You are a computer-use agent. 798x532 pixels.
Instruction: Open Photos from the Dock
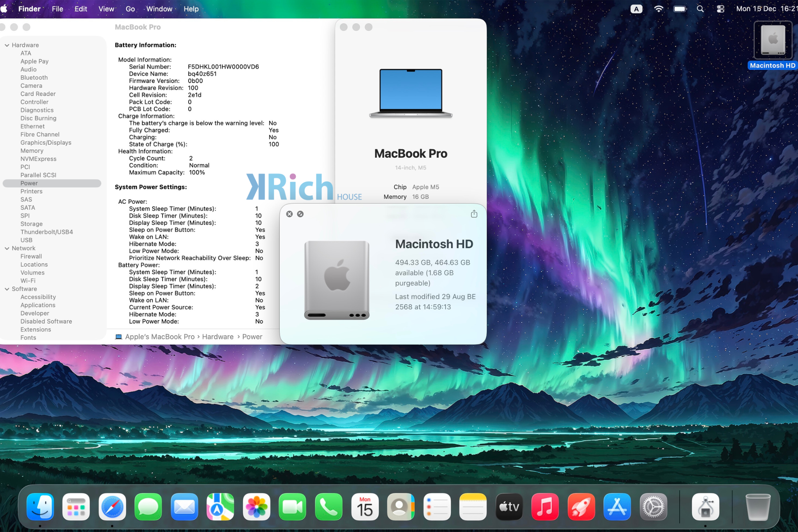[x=256, y=507]
